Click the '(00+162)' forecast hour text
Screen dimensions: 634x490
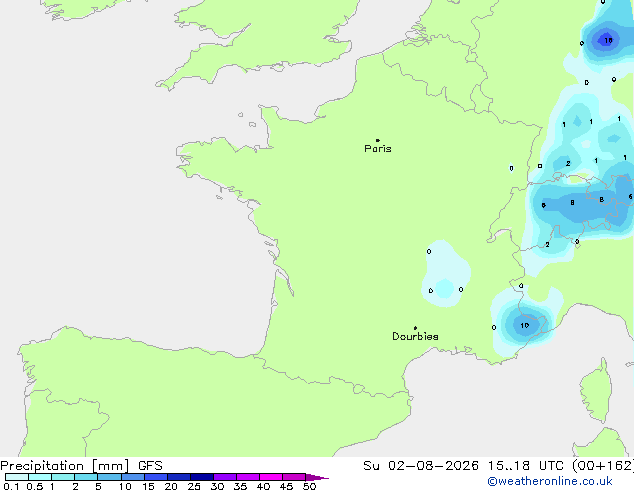coord(603,466)
